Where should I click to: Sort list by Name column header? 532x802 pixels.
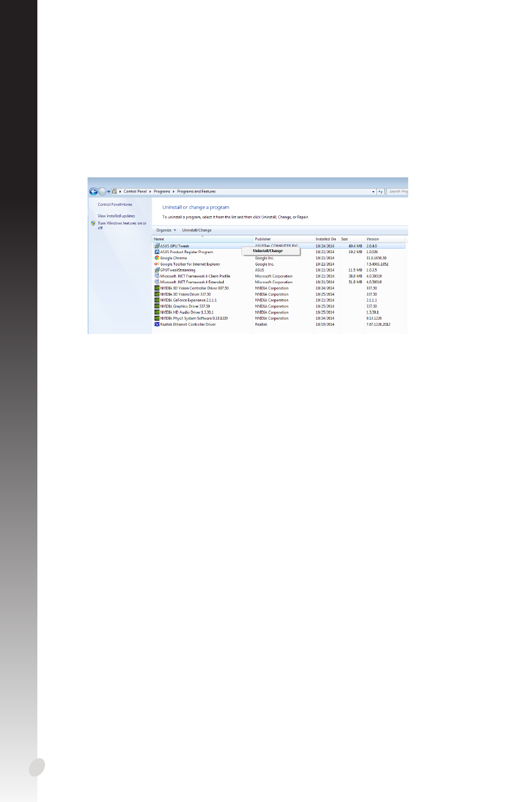(x=202, y=239)
